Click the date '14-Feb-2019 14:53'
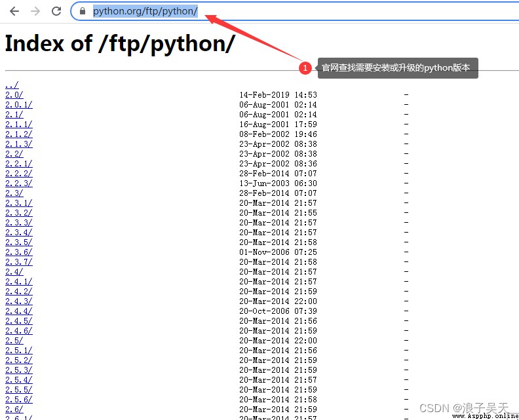519x420 pixels. pyautogui.click(x=278, y=95)
